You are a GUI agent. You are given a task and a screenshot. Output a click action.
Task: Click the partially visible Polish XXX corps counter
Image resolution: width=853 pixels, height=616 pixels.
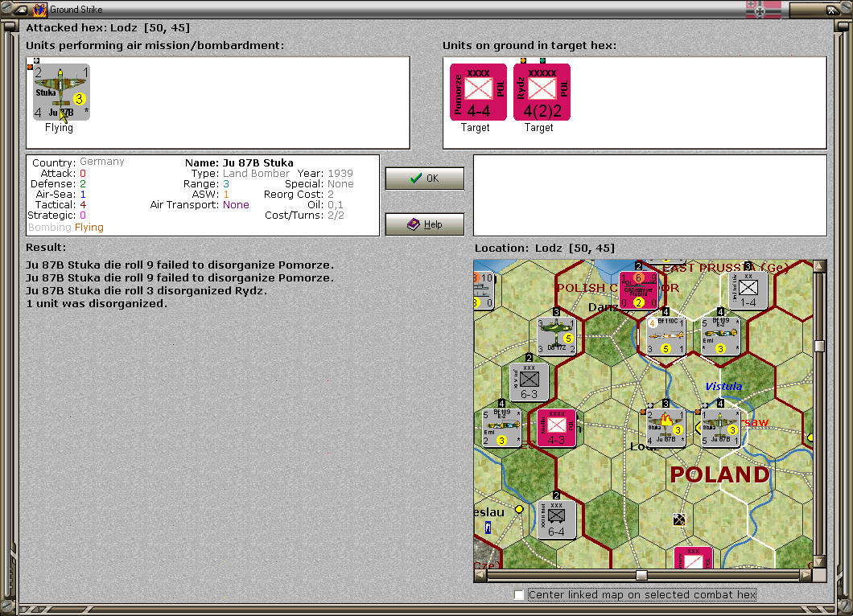click(693, 558)
